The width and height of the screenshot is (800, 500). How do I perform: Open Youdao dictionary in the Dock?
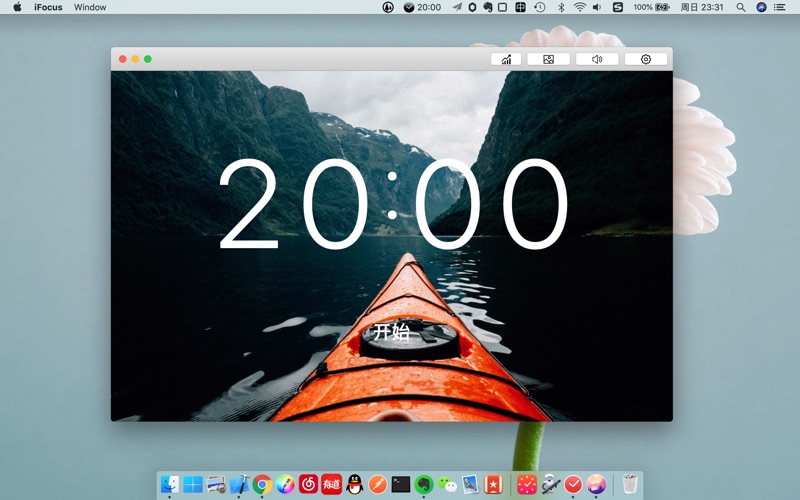(x=331, y=484)
